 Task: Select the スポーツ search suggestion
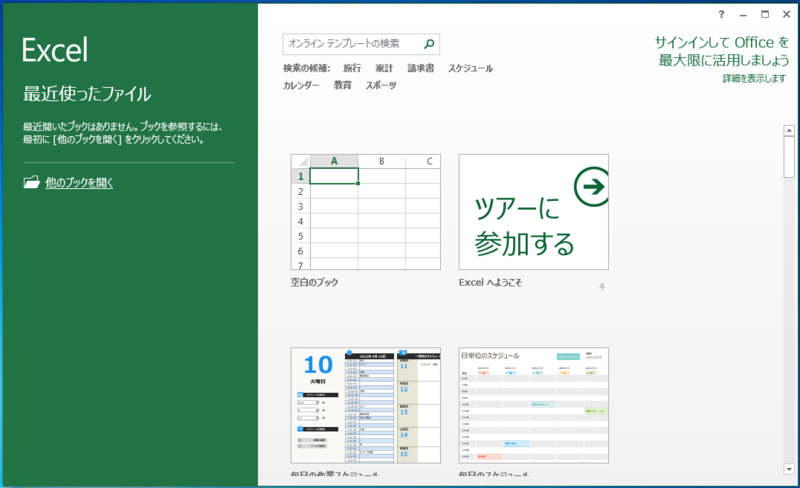click(381, 85)
